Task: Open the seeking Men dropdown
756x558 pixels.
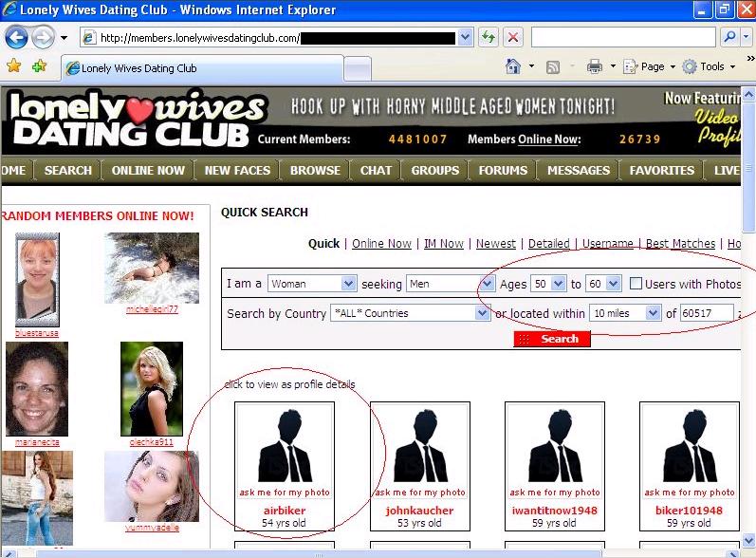Action: coord(451,284)
